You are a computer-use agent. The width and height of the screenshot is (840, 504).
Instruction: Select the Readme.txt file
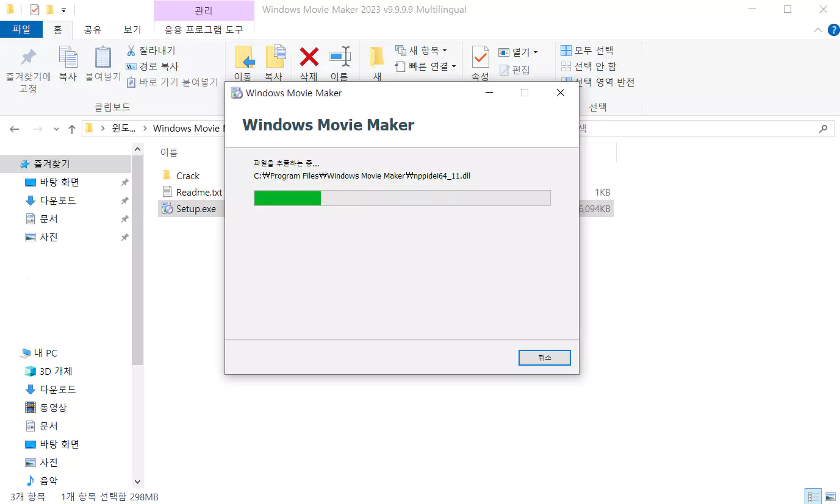pyautogui.click(x=192, y=192)
